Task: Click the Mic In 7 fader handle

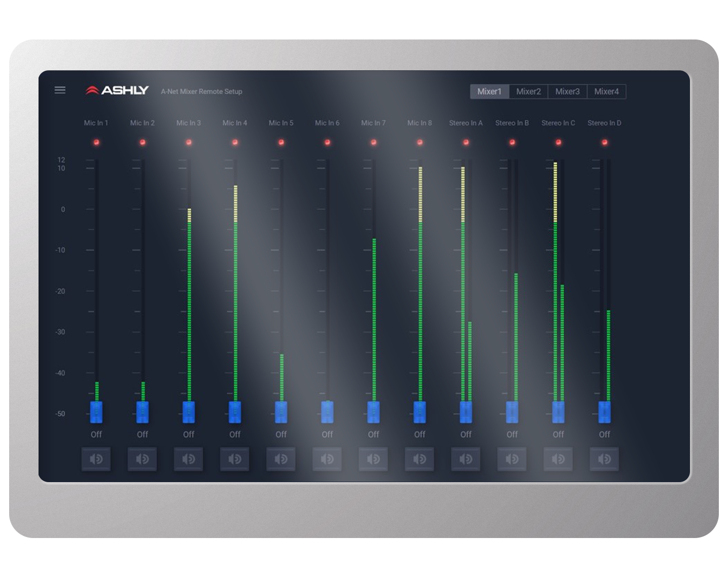Action: [x=374, y=412]
